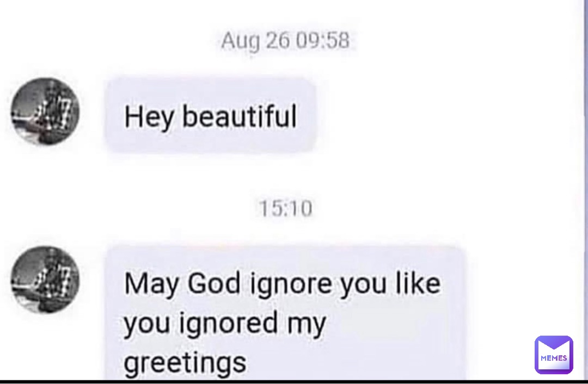Click the word ignored in second message
The width and height of the screenshot is (588, 384).
[x=228, y=324]
